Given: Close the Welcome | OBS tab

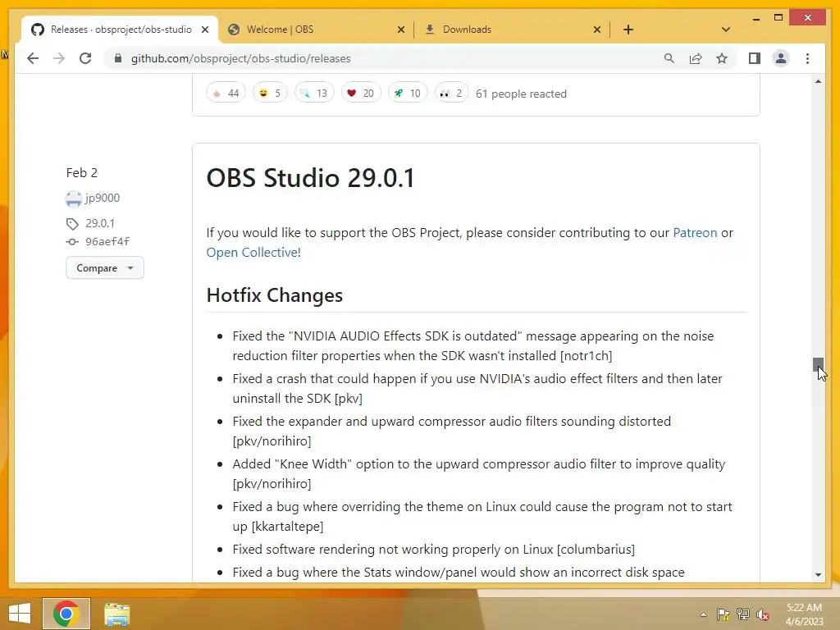Looking at the screenshot, I should (400, 30).
